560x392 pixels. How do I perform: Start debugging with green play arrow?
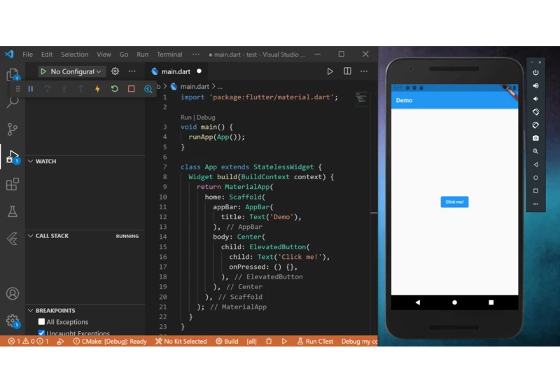click(43, 71)
